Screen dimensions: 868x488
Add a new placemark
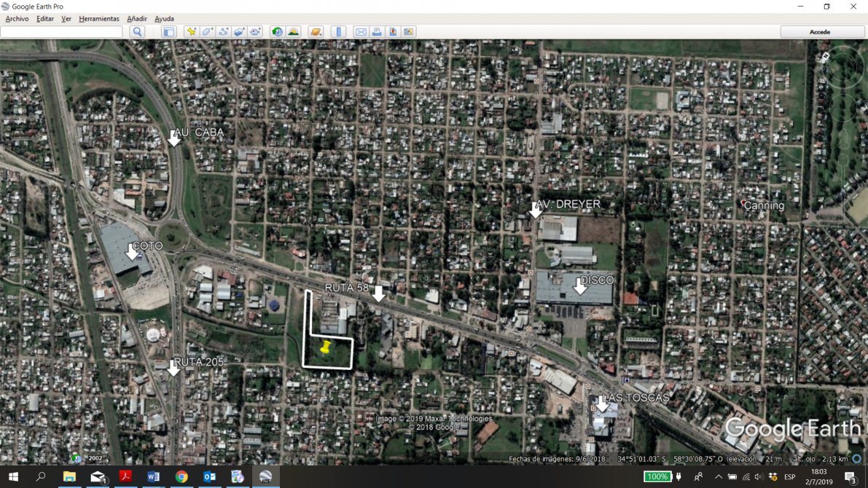coord(191,32)
